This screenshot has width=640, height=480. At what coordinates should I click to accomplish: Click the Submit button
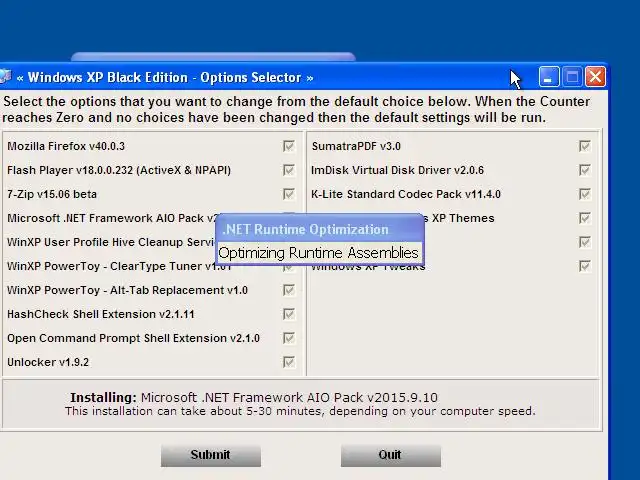point(211,455)
